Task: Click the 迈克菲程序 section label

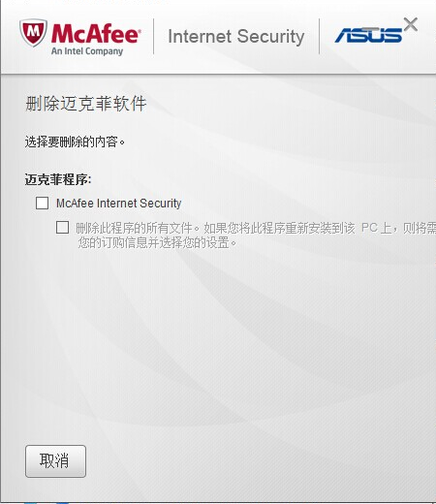Action: 58,179
